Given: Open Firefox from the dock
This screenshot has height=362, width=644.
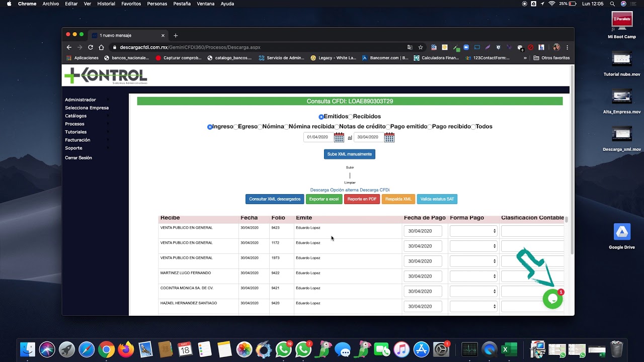Looking at the screenshot, I should pyautogui.click(x=126, y=349).
